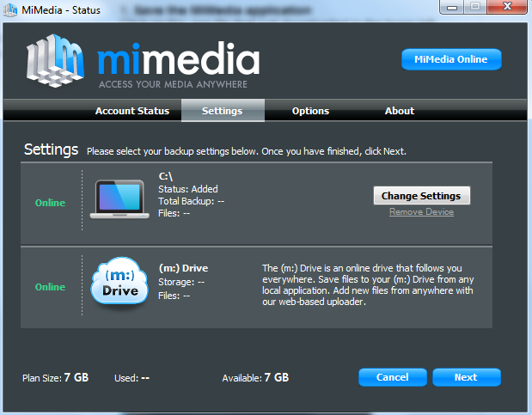
Task: Click the laptop icon for C:\ device
Action: pyautogui.click(x=119, y=199)
